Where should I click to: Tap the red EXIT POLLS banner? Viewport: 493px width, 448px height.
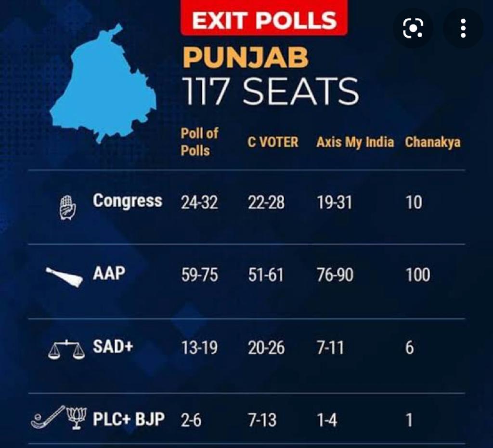(264, 20)
